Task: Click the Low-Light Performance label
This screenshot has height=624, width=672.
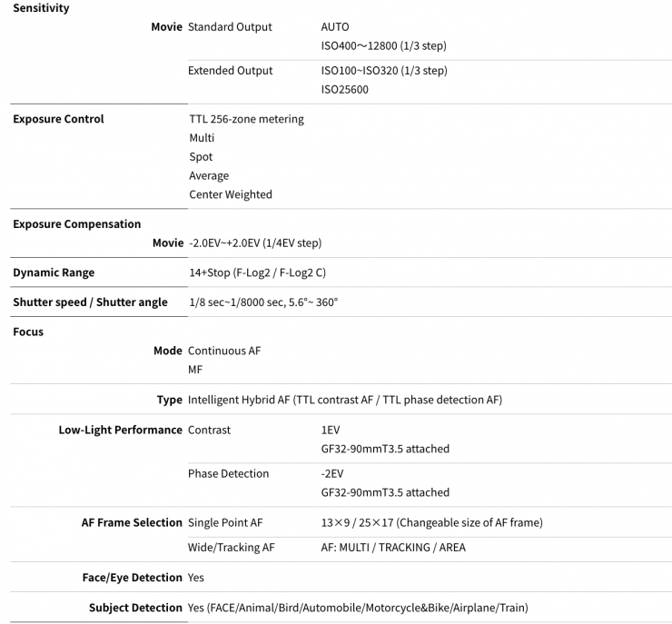Action: coord(120,430)
